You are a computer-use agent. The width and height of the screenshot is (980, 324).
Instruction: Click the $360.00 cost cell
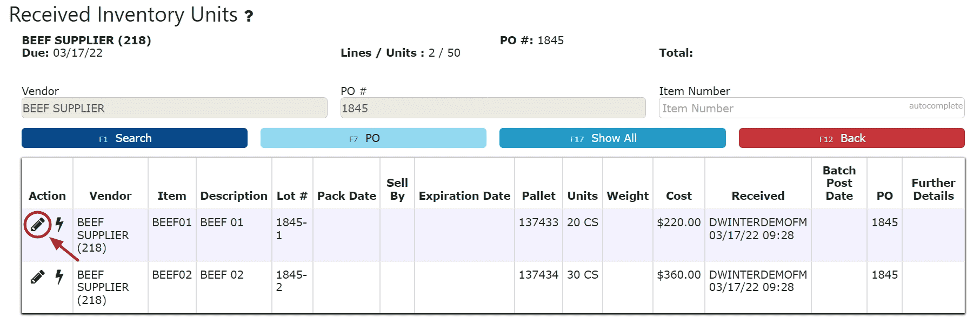coord(678,275)
